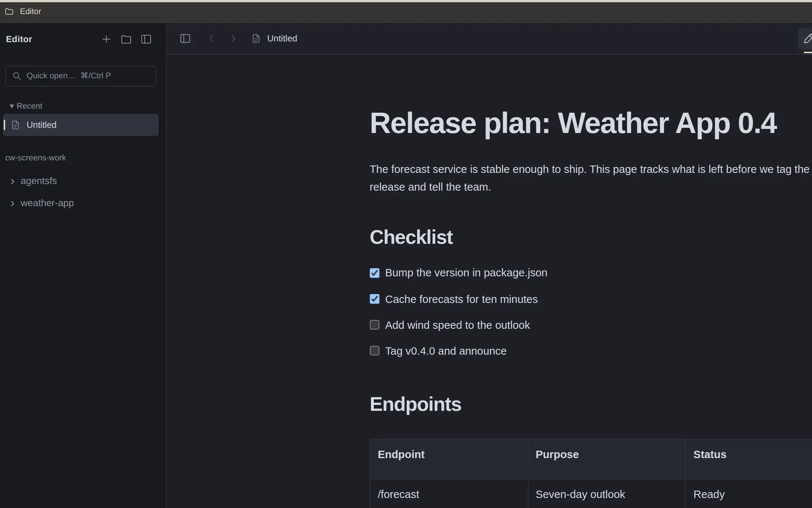Select the Untitled tab title in toolbar
The height and width of the screenshot is (508, 812).
pos(282,38)
